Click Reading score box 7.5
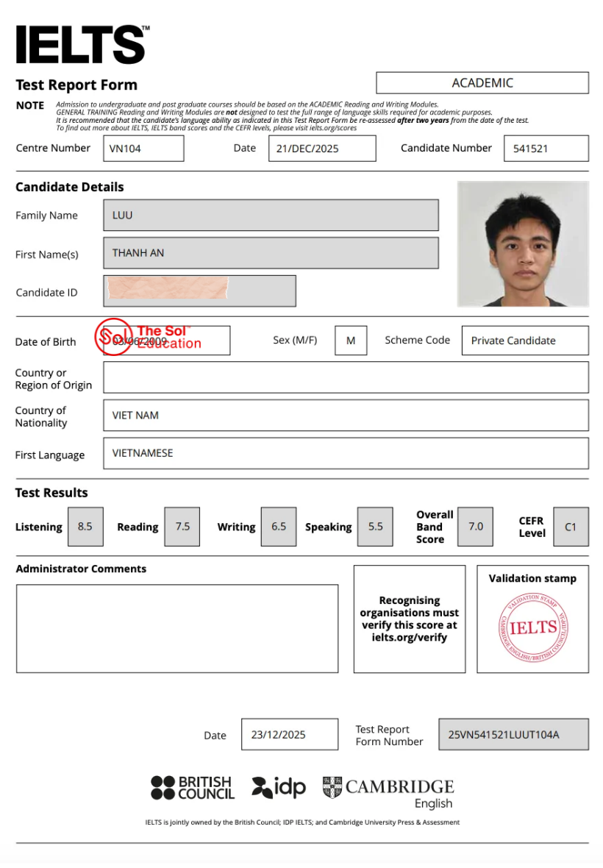The image size is (603, 868). point(182,527)
